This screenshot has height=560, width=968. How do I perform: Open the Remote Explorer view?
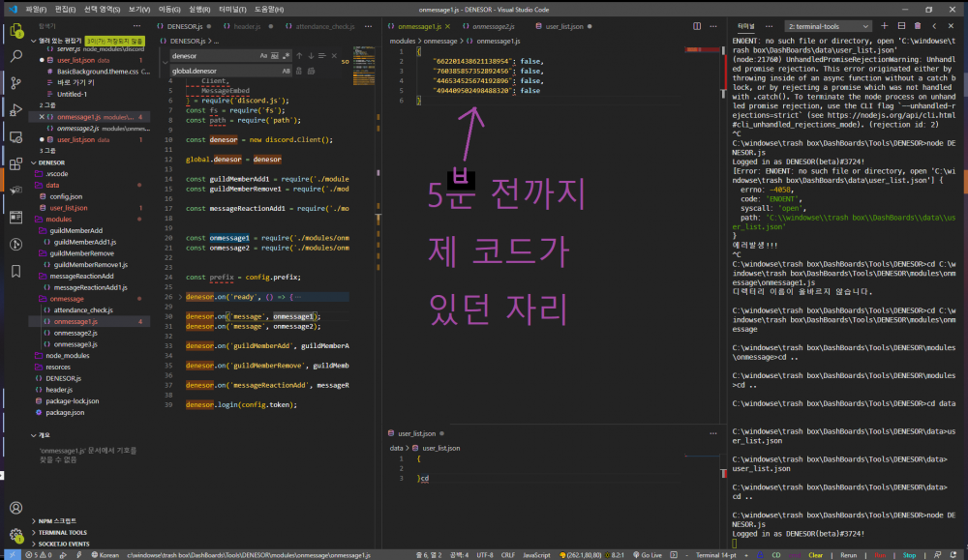tap(16, 137)
